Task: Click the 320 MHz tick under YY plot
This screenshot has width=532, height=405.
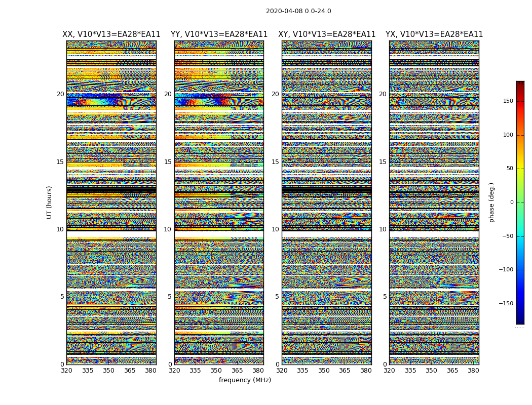Action: point(174,371)
